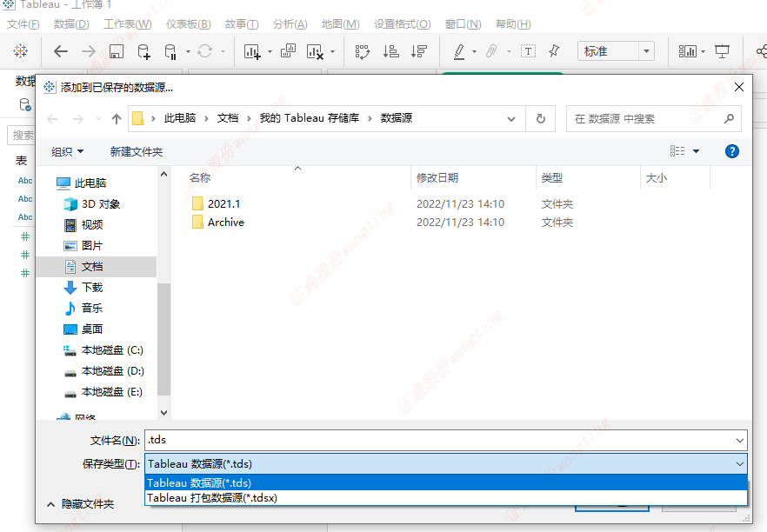Collapse folders with 隐藏文件夹
Viewport: 767px width, 532px height.
point(81,504)
